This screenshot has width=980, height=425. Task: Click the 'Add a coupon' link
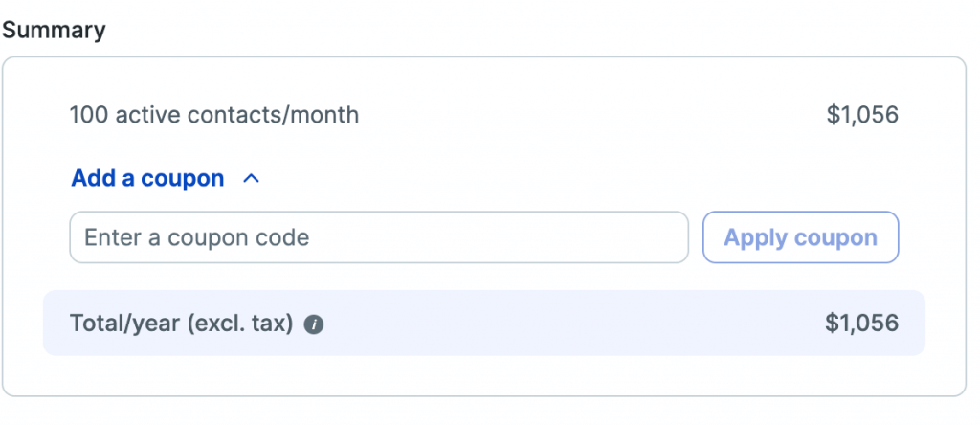[147, 178]
